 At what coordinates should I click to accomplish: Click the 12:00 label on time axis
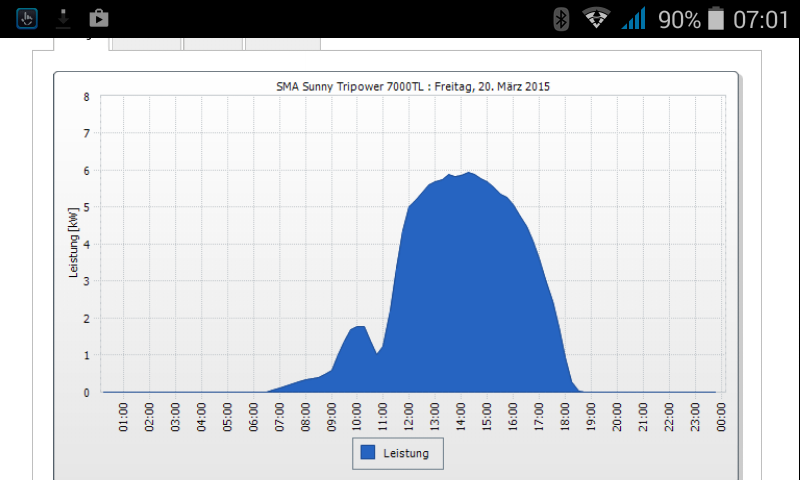[409, 415]
